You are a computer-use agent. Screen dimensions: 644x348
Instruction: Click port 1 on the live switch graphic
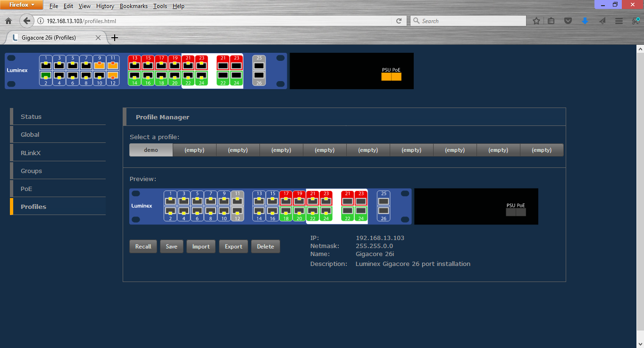coord(46,63)
